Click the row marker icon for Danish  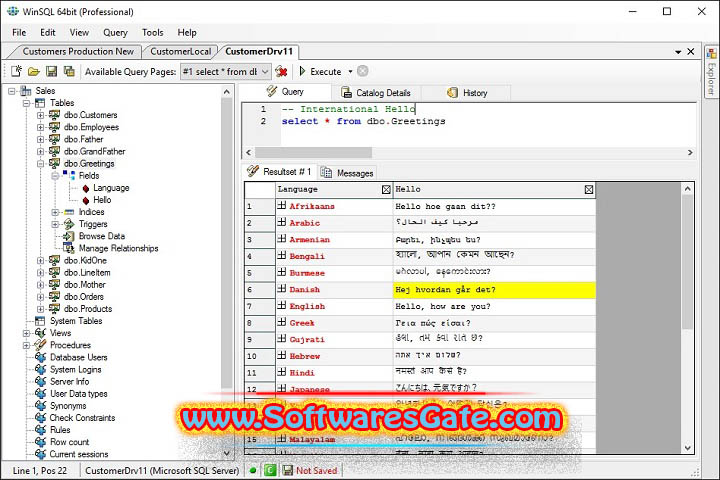click(281, 288)
